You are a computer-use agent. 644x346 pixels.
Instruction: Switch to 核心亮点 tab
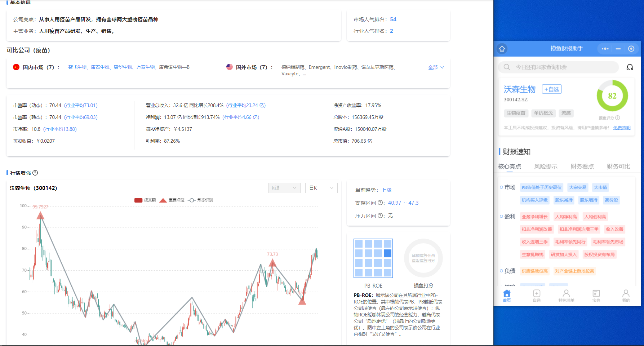click(x=510, y=167)
